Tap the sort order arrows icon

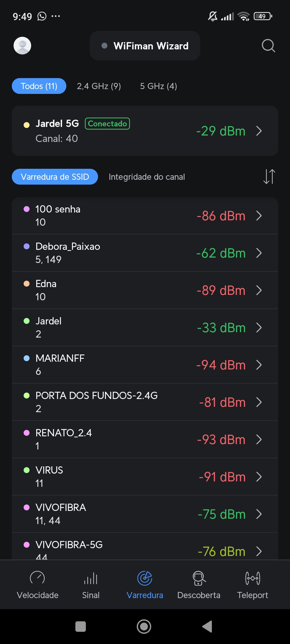(x=269, y=177)
